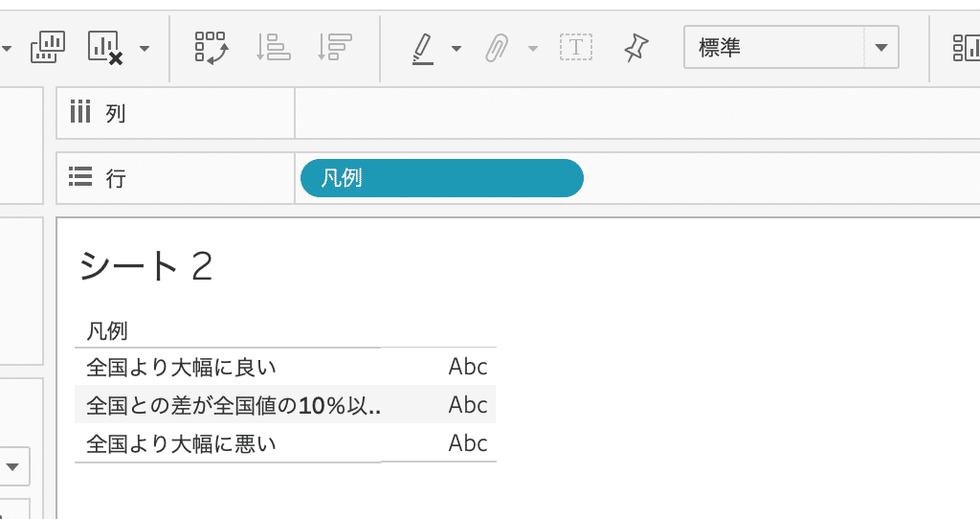The height and width of the screenshot is (519, 980).
Task: Swap rows and columns icon
Action: coord(212,48)
